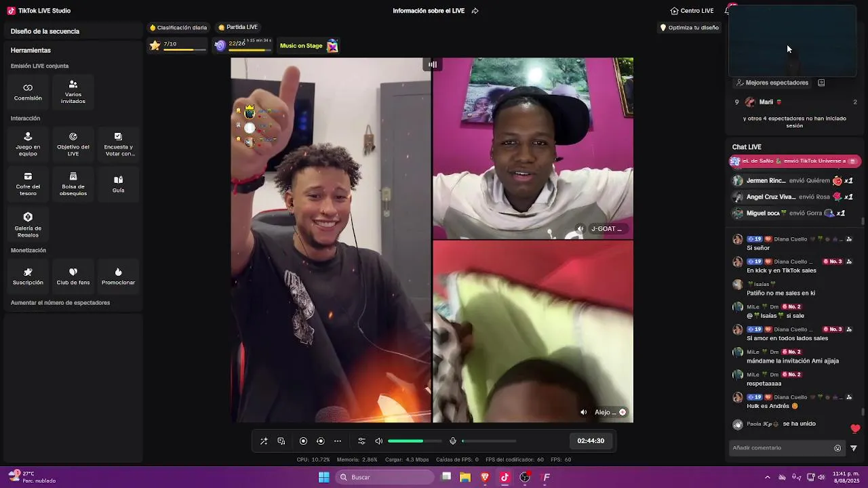This screenshot has width=868, height=488.
Task: Open Music on Stage banner
Action: (309, 46)
